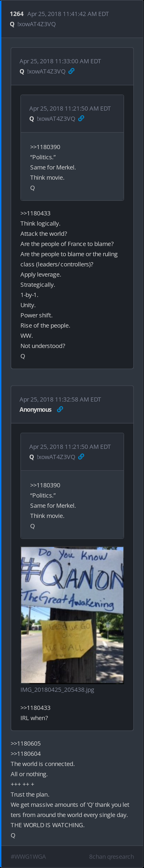Click >>1180433 above "IRL when?"
Screen dimensions: 144x868
[35, 708]
